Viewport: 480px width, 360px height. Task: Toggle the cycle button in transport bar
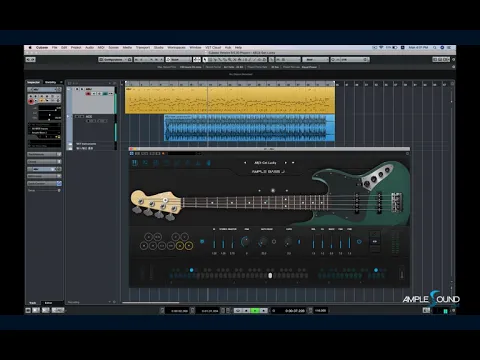(238, 311)
